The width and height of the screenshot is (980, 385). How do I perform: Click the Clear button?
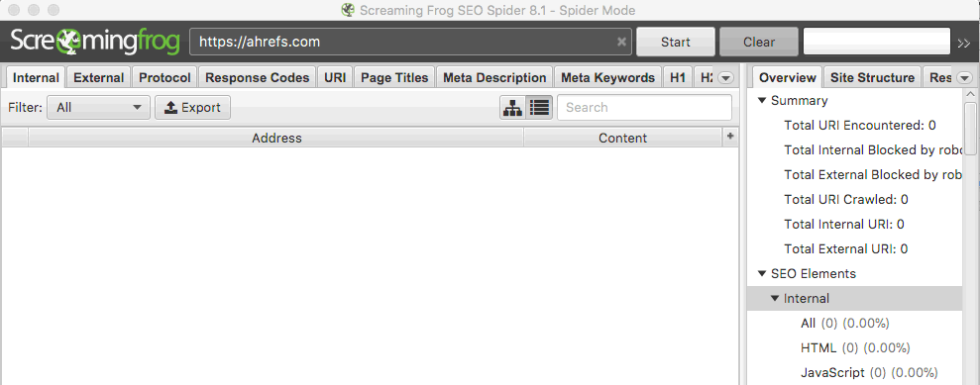(759, 42)
